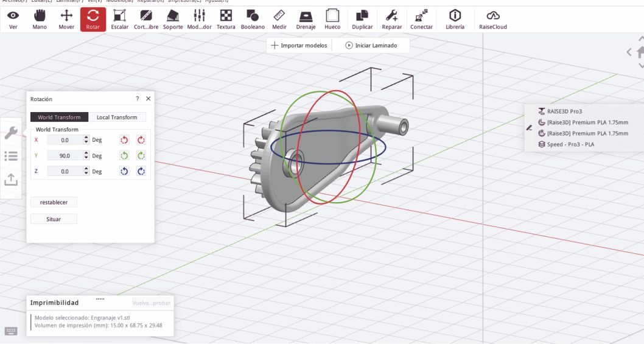Click the X rotation degree field
Viewport: 644px width, 344px height.
(65, 140)
